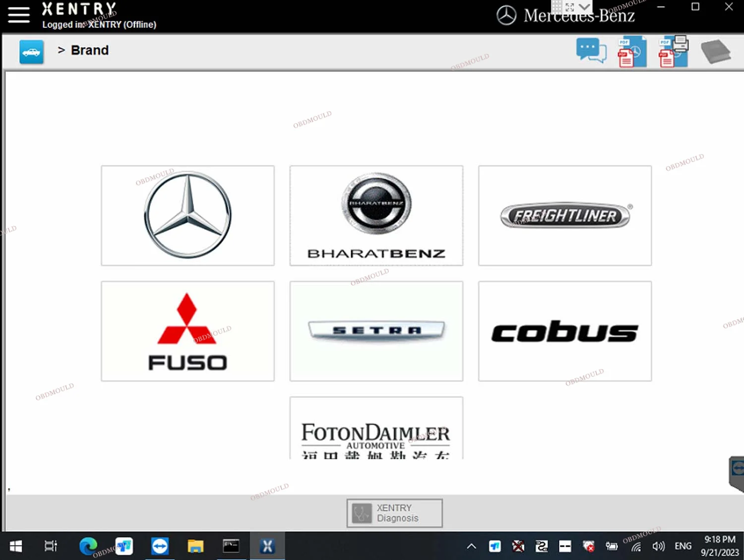Open the hamburger menu in XENTRY
Screen dimensions: 744x560
(19, 14)
